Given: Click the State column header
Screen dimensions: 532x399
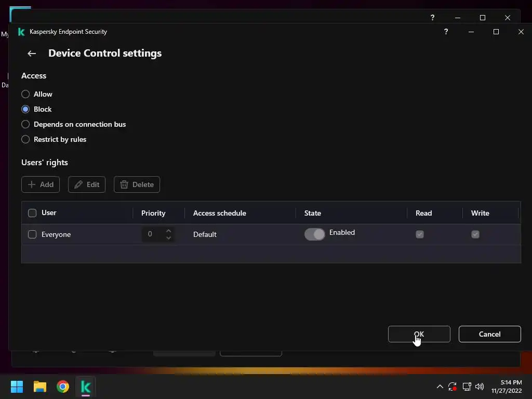Looking at the screenshot, I should pyautogui.click(x=312, y=213).
